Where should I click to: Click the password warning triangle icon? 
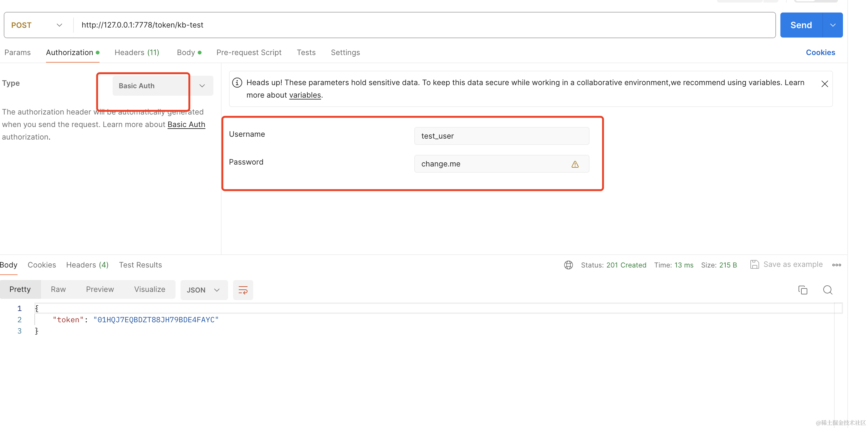point(575,164)
